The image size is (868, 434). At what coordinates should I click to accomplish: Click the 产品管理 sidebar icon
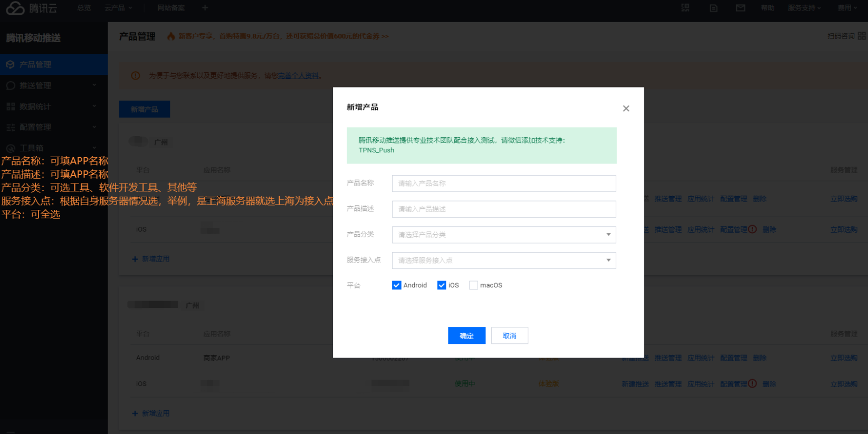click(x=11, y=64)
